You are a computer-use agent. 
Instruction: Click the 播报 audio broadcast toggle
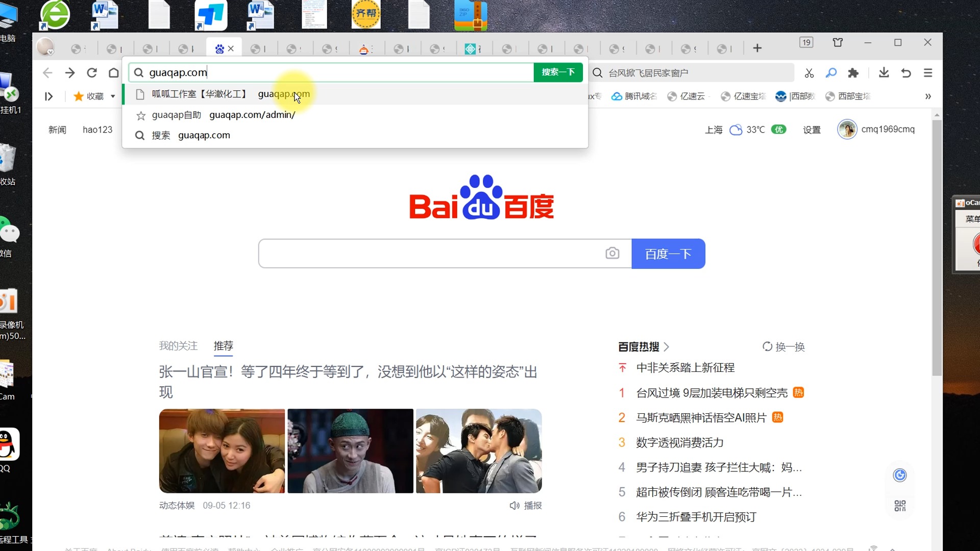click(x=526, y=505)
